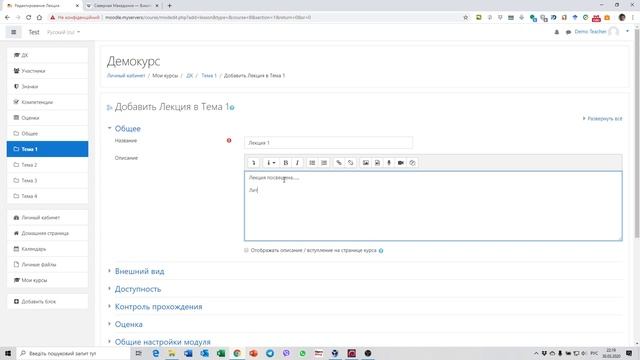Check 'Отображать описание' on course page

tap(246, 250)
